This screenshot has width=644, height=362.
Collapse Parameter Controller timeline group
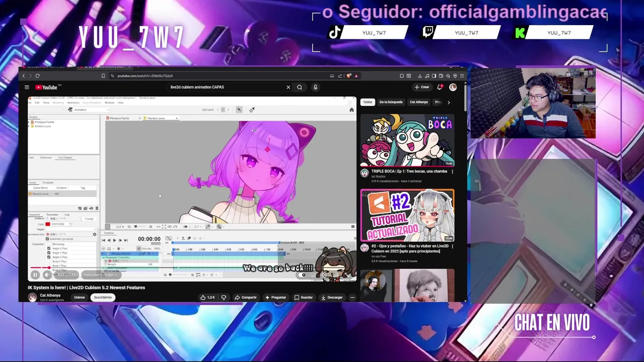tap(104, 257)
